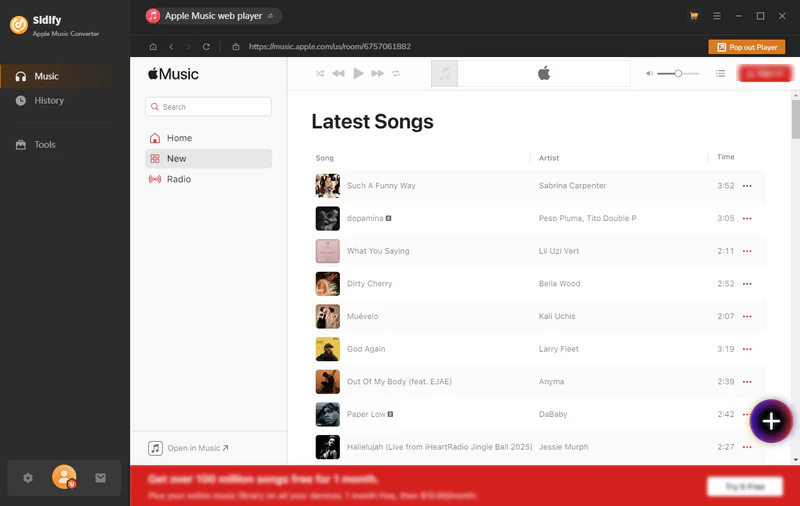Open the hamburger menu in title bar
This screenshot has width=800, height=506.
click(717, 16)
